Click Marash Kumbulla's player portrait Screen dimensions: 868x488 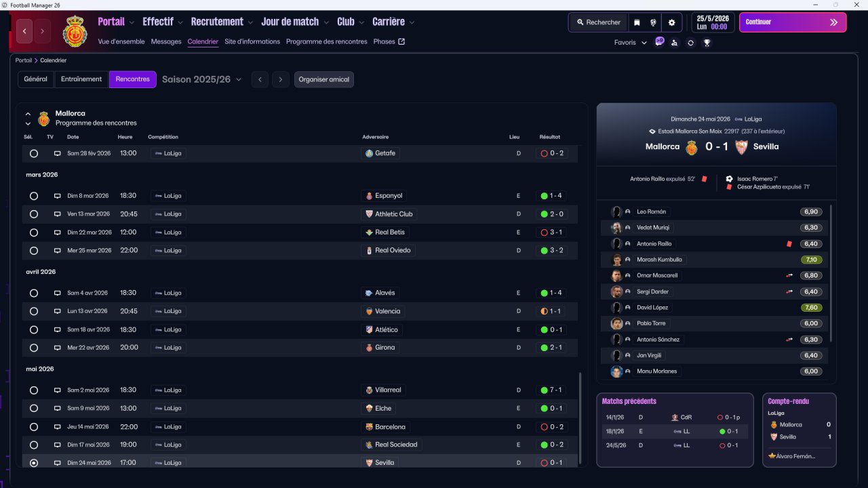[x=616, y=260]
